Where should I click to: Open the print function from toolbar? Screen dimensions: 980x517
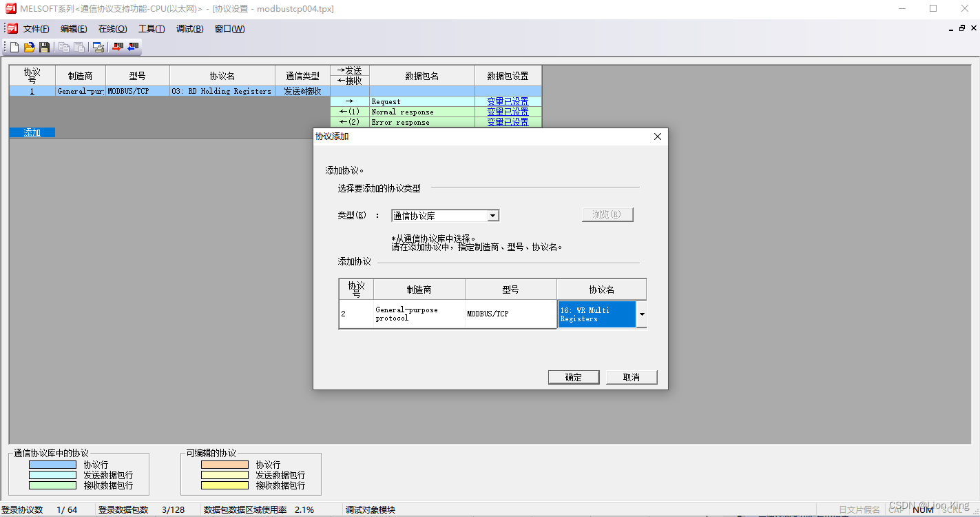(98, 47)
